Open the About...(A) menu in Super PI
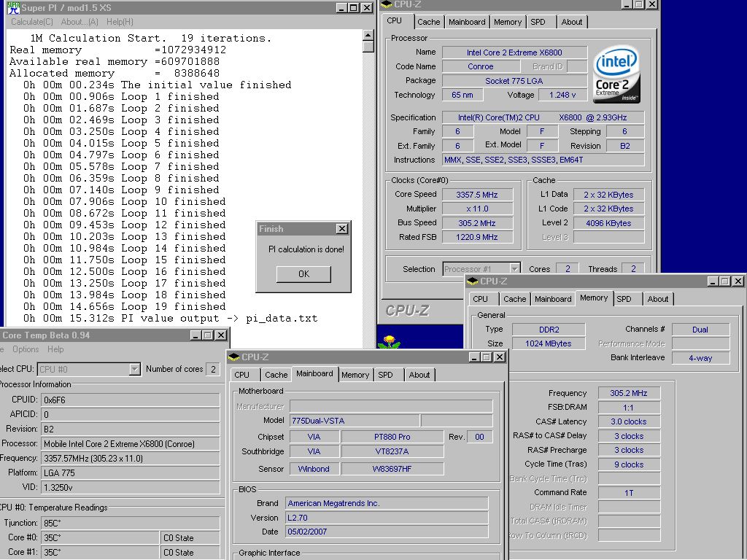This screenshot has width=747, height=560. pyautogui.click(x=80, y=22)
